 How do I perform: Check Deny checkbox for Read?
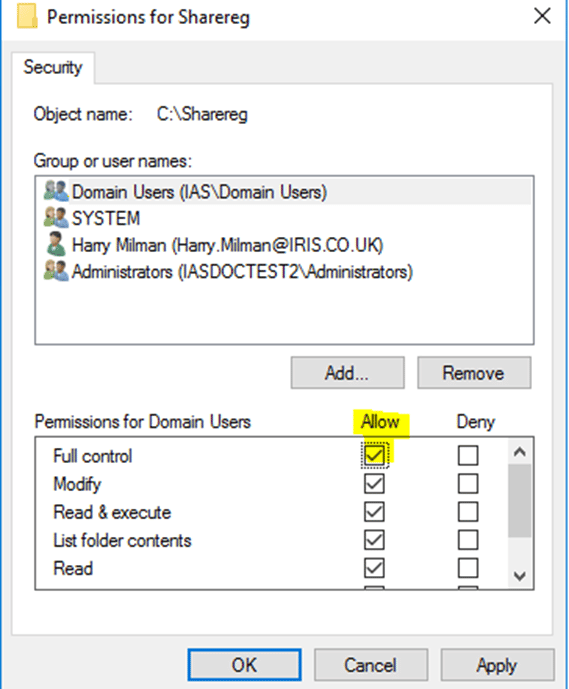(468, 568)
